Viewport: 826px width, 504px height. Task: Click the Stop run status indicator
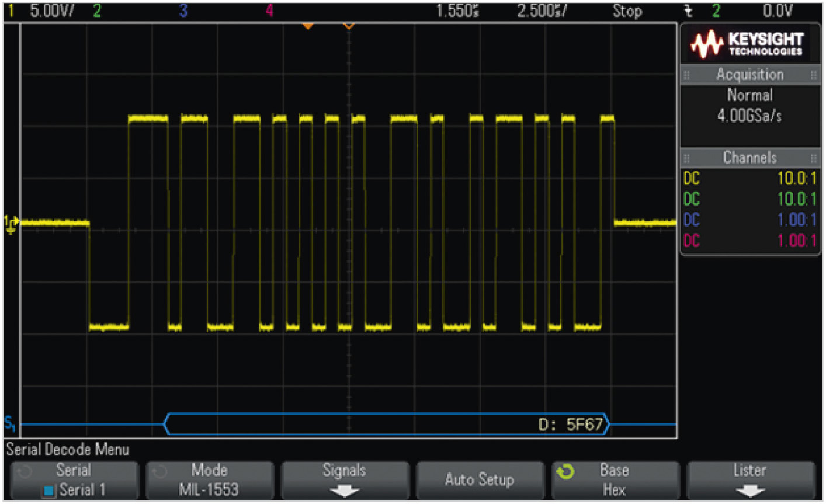(627, 11)
